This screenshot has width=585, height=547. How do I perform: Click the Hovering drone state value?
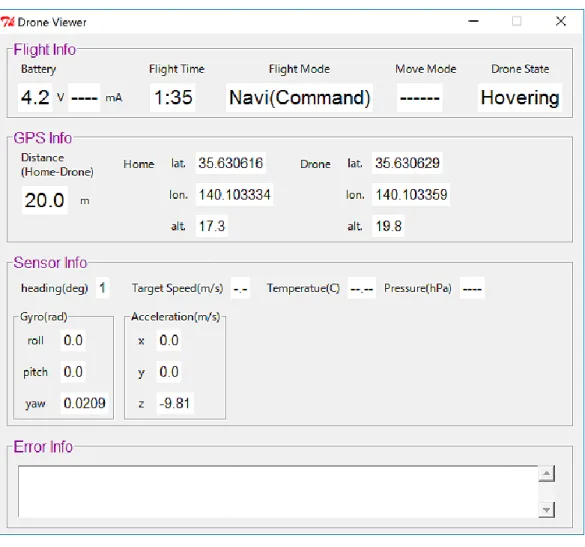[520, 98]
